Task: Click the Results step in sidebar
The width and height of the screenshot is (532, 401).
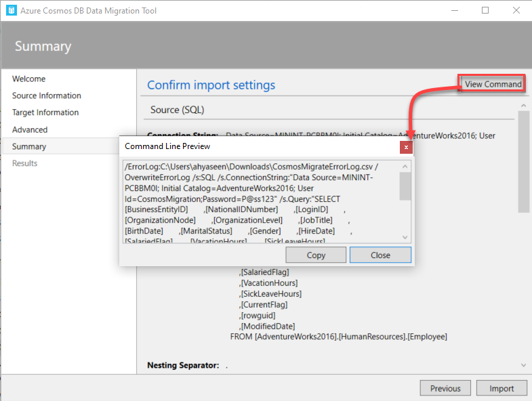Action: 25,163
